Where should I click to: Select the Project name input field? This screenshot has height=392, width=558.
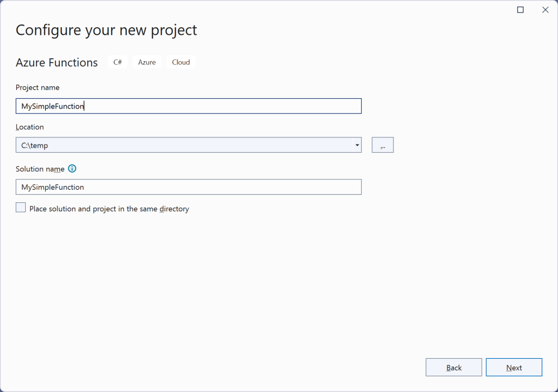(x=188, y=106)
